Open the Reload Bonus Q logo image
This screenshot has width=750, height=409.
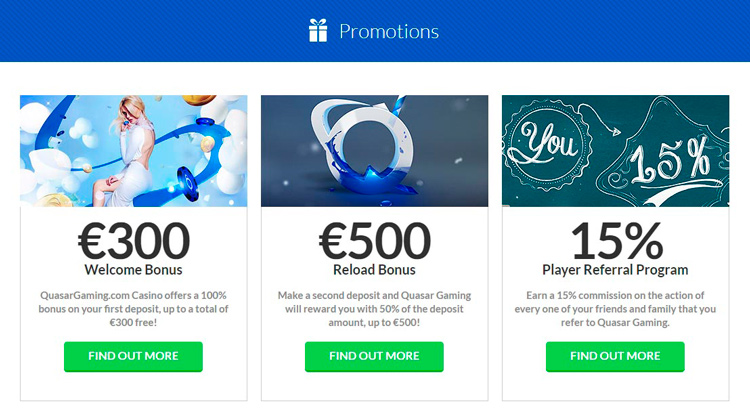point(375,151)
